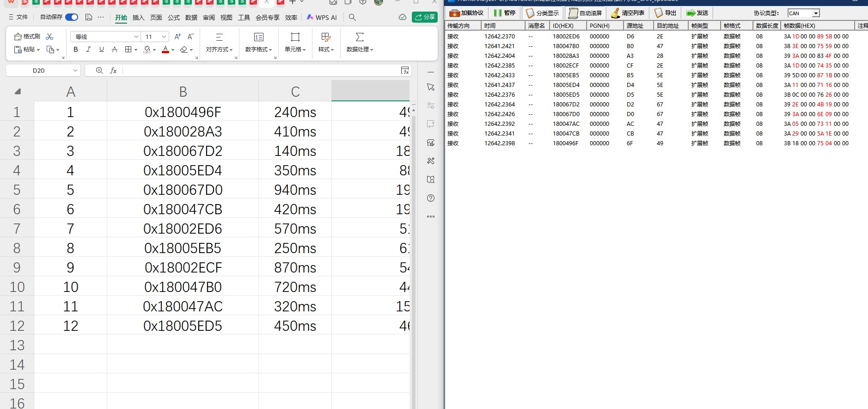Toggle 分类显示 categorized display
This screenshot has width=868, height=409.
click(542, 13)
